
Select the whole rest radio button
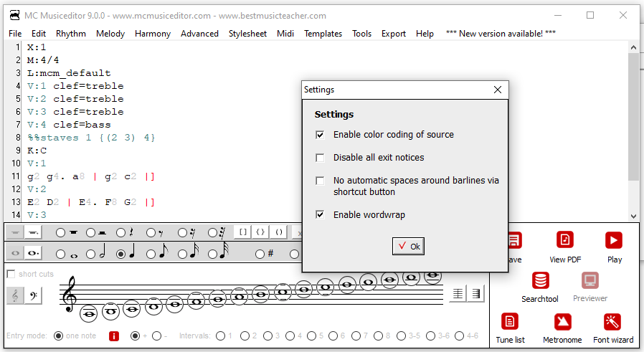[60, 233]
